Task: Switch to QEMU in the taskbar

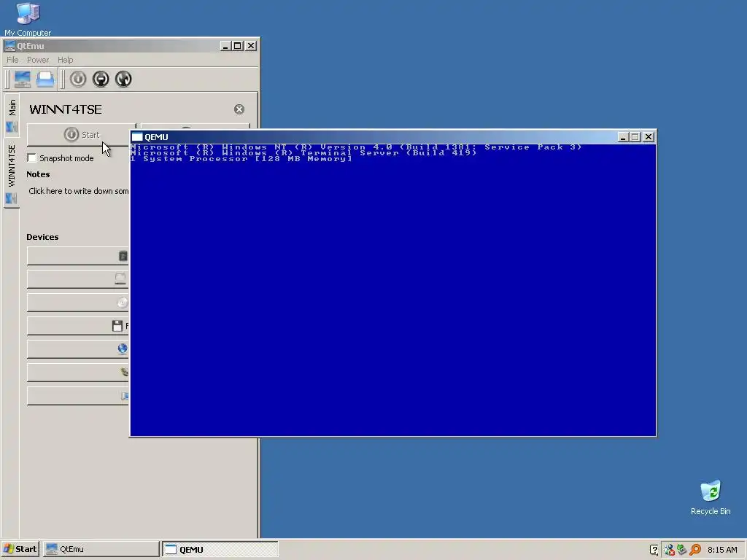Action: [220, 550]
